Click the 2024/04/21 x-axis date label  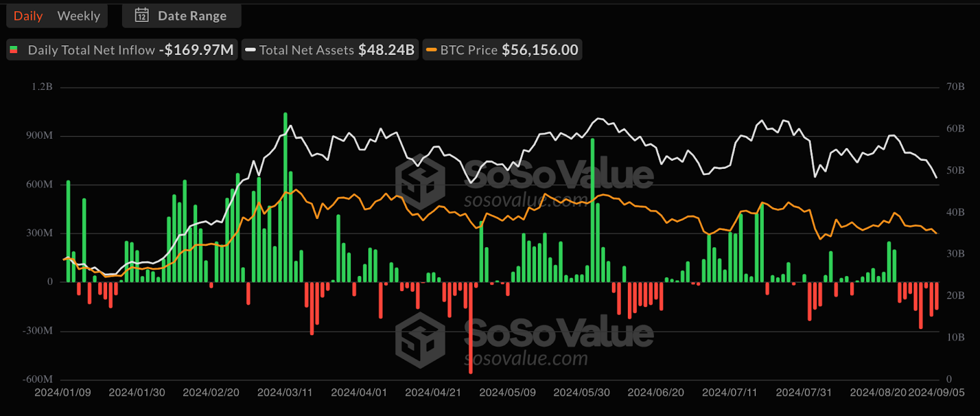(433, 393)
